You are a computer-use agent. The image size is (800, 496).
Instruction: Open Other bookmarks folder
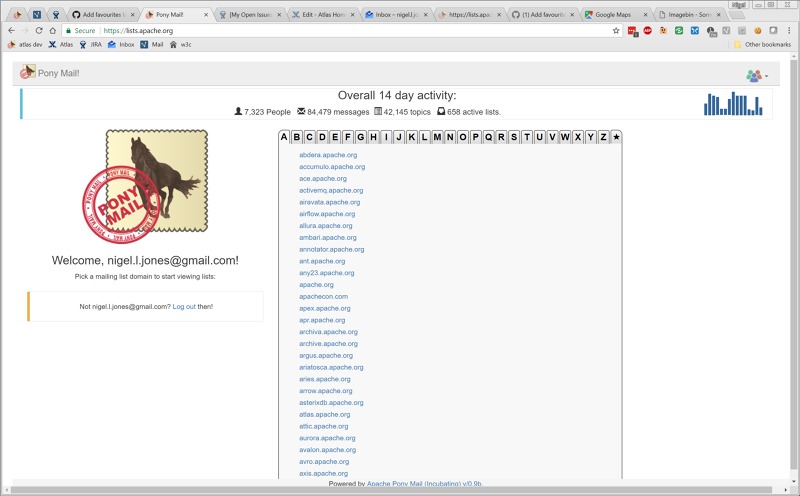click(762, 44)
